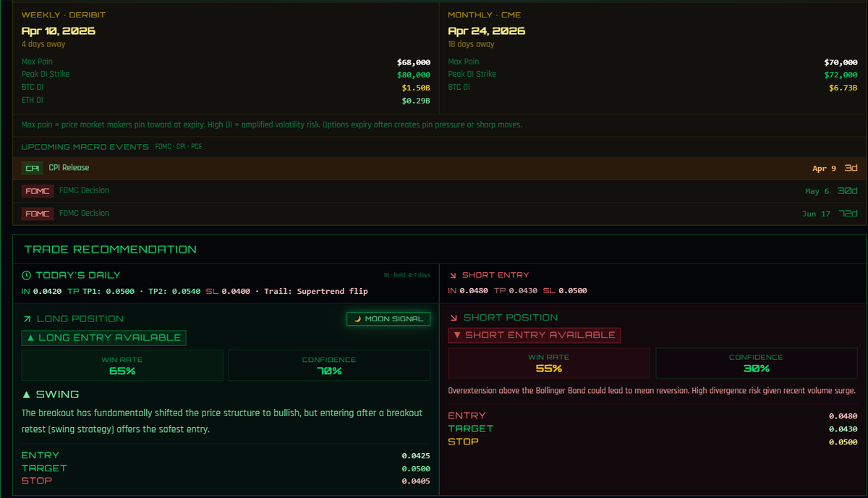This screenshot has width=868, height=498.
Task: Click the CPI tag badge icon
Action: [33, 168]
